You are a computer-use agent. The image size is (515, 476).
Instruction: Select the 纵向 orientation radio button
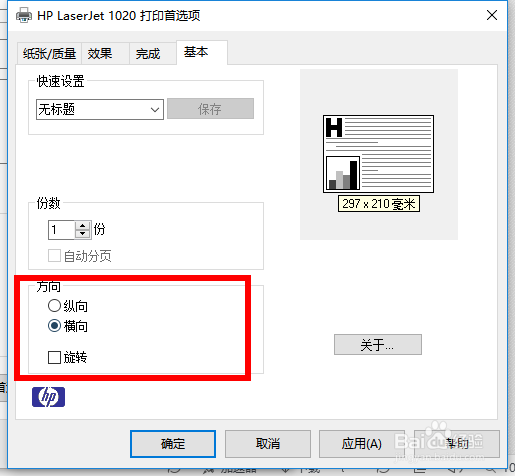click(54, 306)
